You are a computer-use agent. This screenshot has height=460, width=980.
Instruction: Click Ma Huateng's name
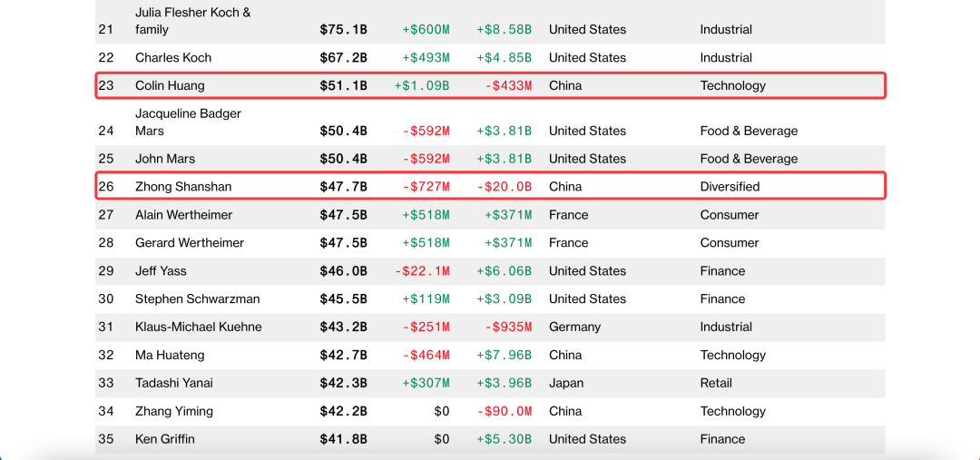[170, 355]
